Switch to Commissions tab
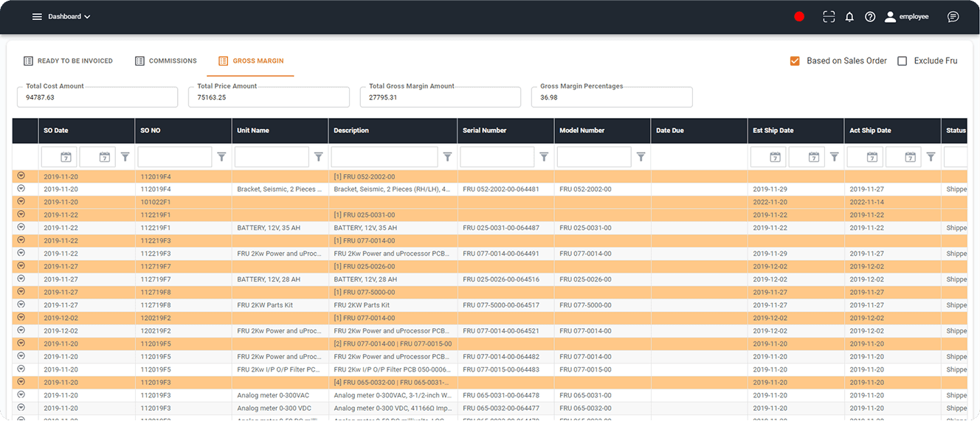This screenshot has height=421, width=980. click(166, 61)
